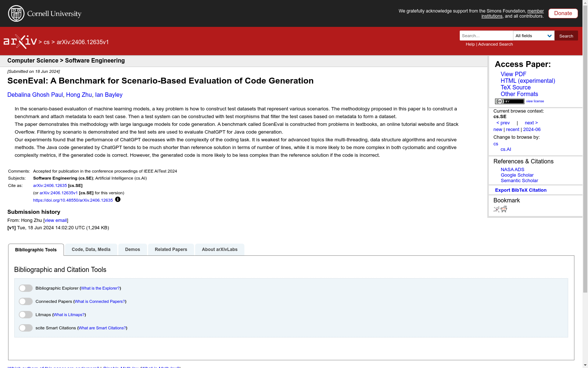Click the DOI info icon
Image resolution: width=588 pixels, height=368 pixels.
point(118,199)
